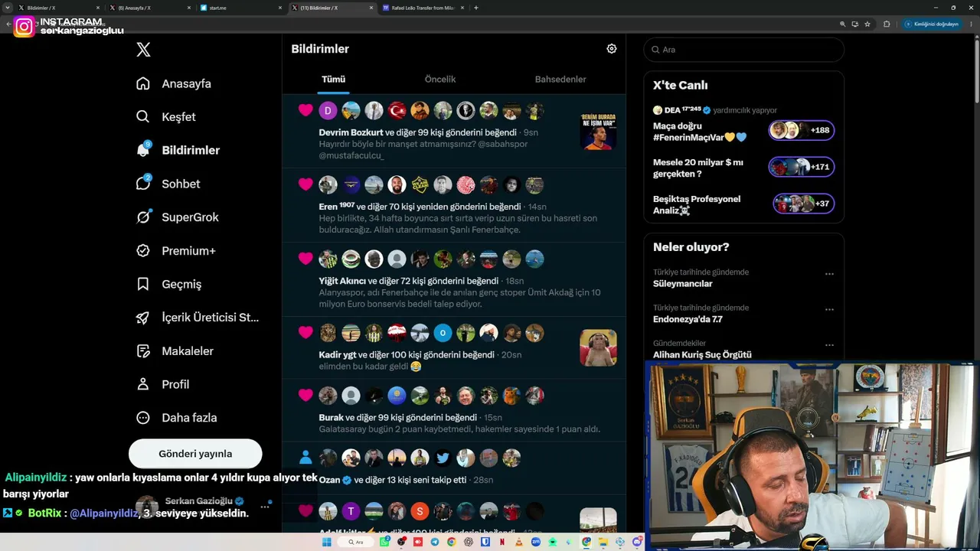Click the heart icon on Devrim Bozkurt notification

(305, 110)
